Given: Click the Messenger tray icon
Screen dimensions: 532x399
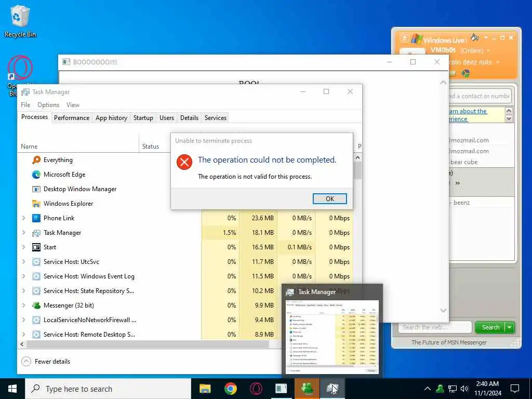Looking at the screenshot, I should pos(440,389).
